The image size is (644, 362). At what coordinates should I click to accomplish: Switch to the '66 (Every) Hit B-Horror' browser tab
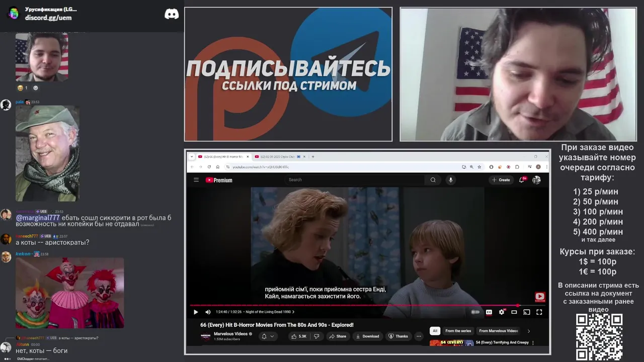[223, 156]
